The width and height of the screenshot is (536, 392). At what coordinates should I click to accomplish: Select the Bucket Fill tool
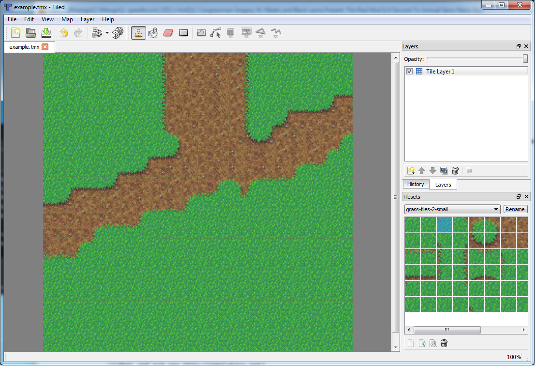[x=153, y=33]
